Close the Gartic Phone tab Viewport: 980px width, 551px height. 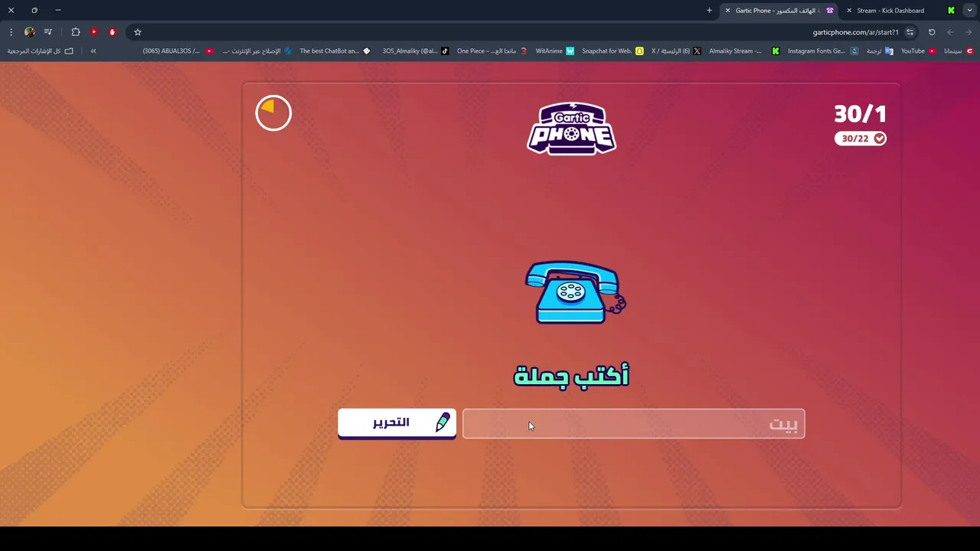tap(727, 11)
